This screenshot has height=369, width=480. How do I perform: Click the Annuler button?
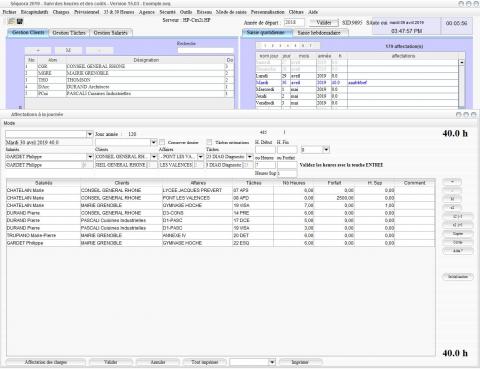(158, 362)
